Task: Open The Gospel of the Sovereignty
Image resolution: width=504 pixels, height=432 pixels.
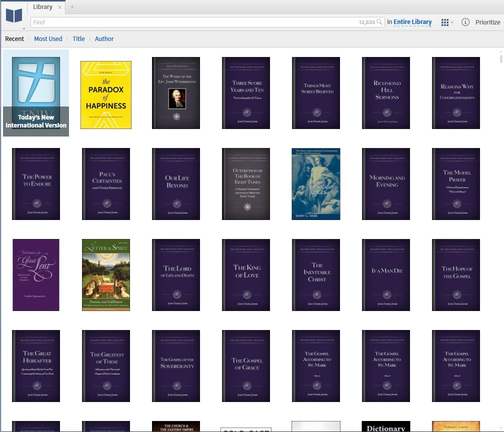Action: [176, 366]
